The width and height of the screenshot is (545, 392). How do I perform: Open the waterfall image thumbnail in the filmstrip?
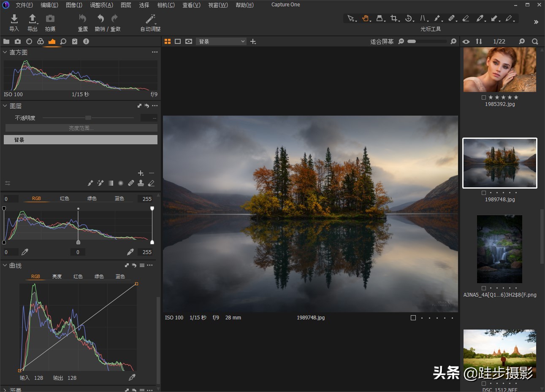click(x=499, y=249)
